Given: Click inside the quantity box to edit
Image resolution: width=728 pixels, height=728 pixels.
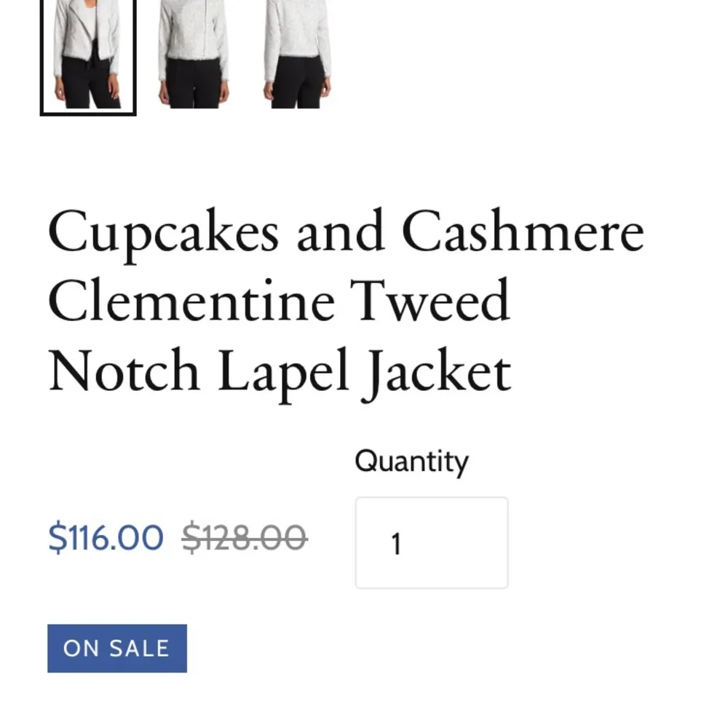Looking at the screenshot, I should pyautogui.click(x=431, y=542).
